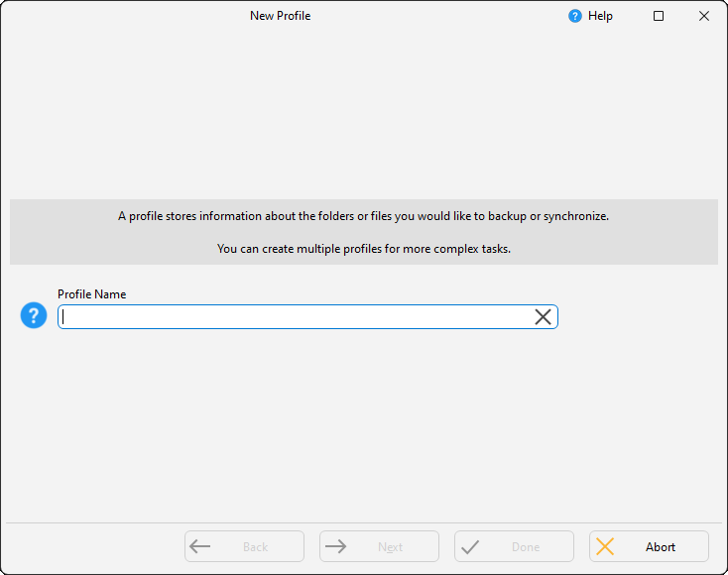Click the orange X icon on Abort
The image size is (728, 575).
click(605, 546)
